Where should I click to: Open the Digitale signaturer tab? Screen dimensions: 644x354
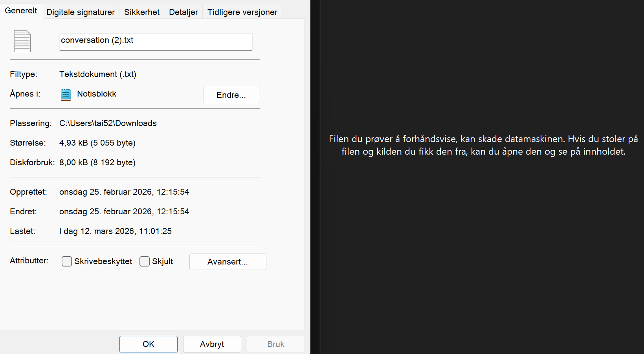81,12
